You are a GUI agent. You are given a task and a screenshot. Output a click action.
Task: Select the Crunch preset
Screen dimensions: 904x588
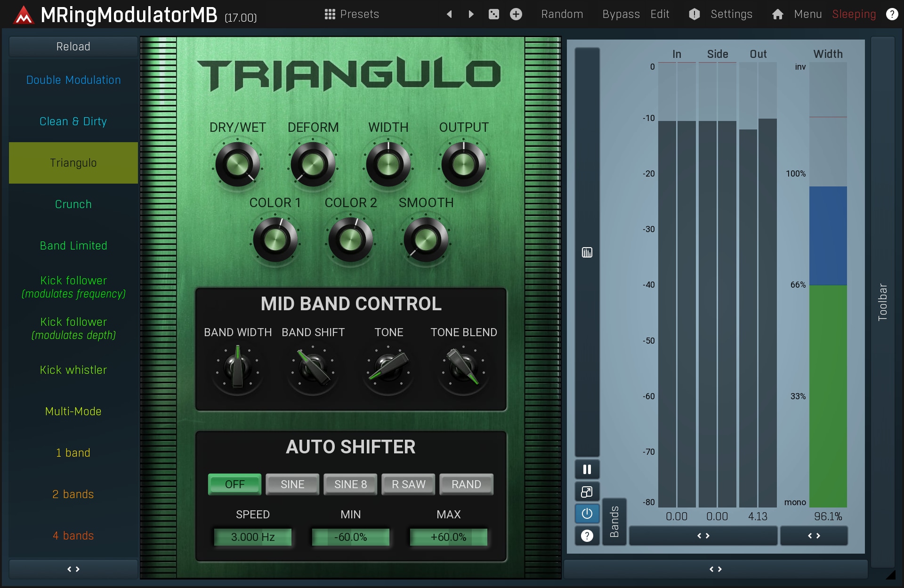pyautogui.click(x=73, y=204)
